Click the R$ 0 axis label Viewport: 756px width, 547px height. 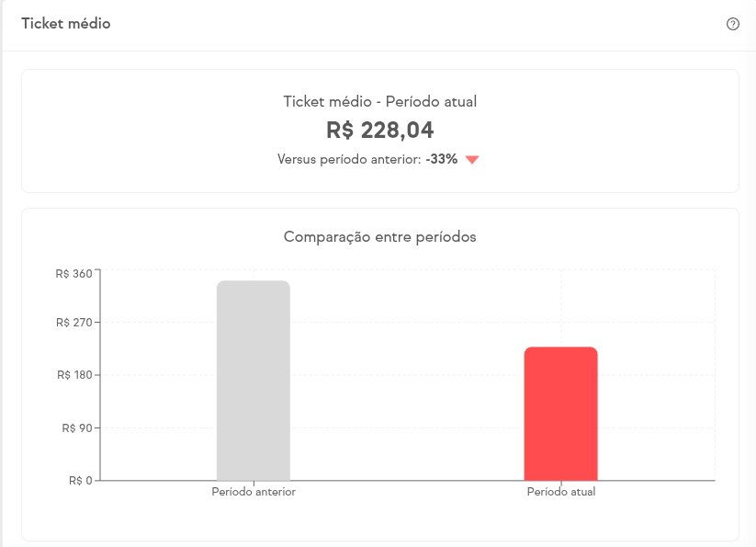pos(80,480)
